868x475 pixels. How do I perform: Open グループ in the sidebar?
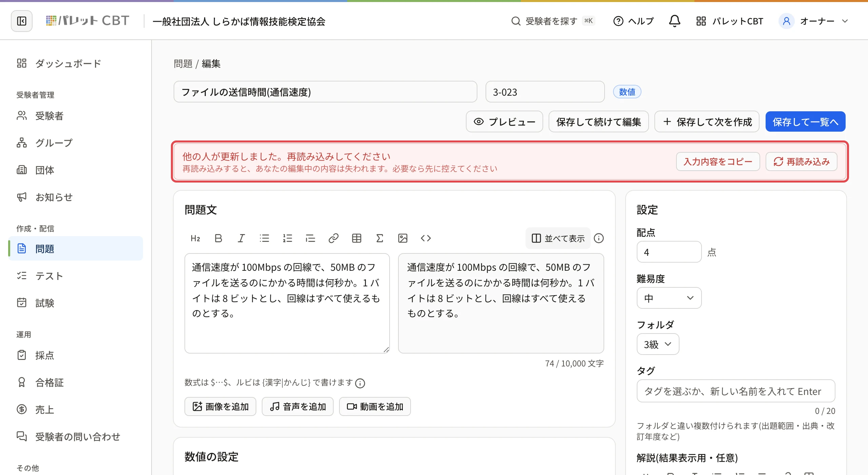pyautogui.click(x=76, y=143)
